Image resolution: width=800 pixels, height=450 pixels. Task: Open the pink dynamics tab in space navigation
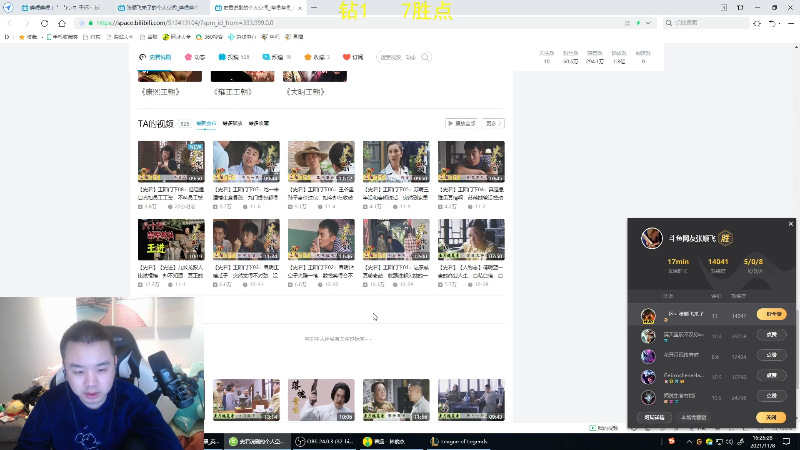pyautogui.click(x=195, y=57)
